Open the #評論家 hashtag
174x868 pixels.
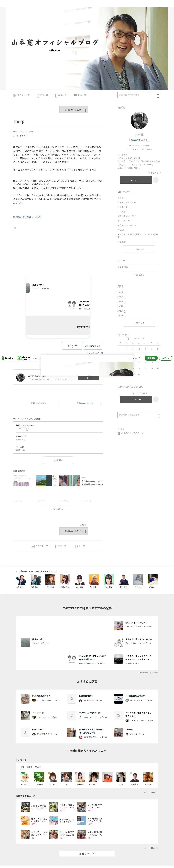pos(17,217)
